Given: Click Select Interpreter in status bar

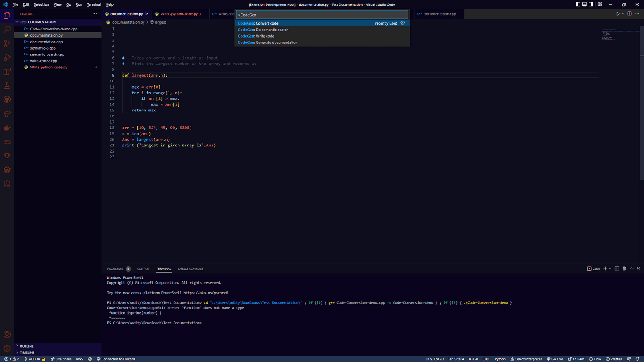Looking at the screenshot, I should point(526,359).
